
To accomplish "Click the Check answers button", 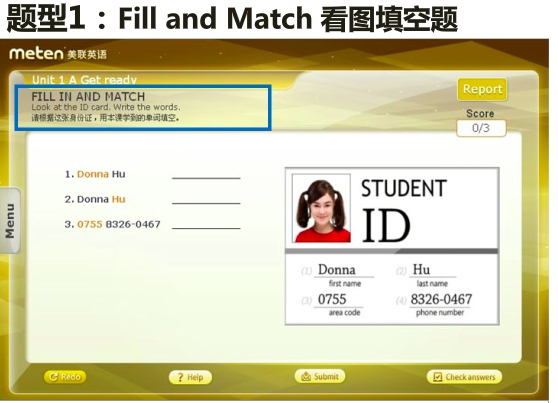I will tap(464, 377).
